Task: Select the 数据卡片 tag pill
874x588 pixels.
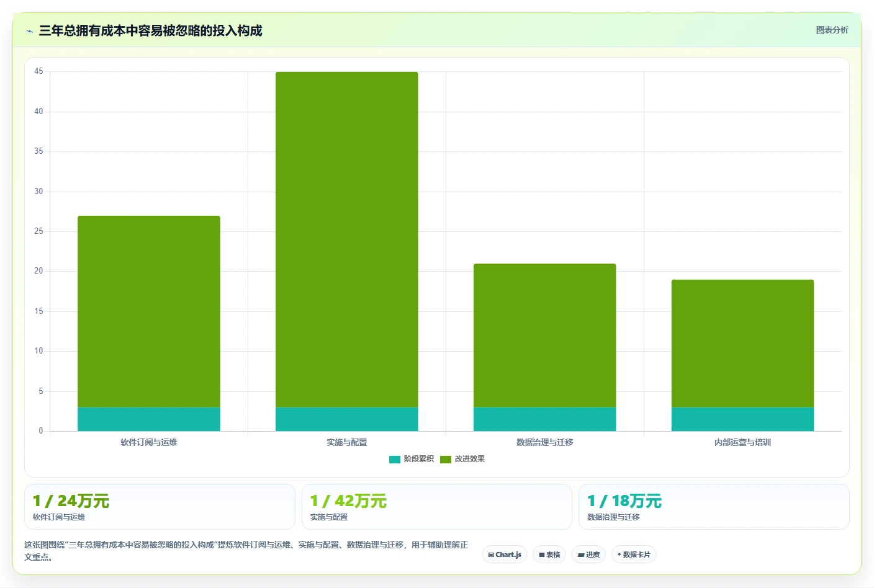Action: [634, 555]
